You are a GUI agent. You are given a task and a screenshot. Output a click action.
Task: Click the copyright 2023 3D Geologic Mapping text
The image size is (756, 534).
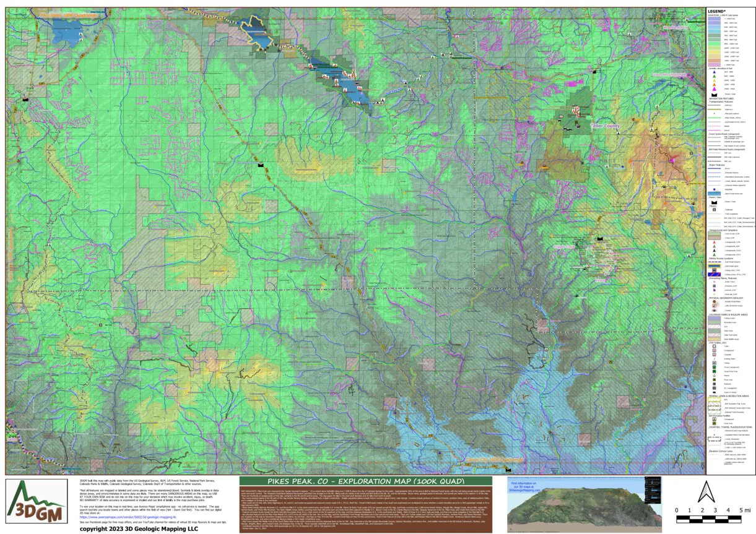139,528
